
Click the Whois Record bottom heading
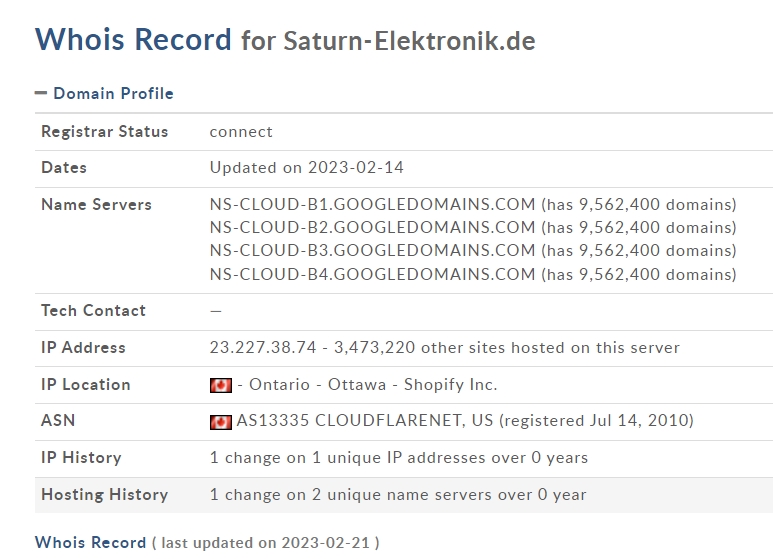tap(91, 542)
